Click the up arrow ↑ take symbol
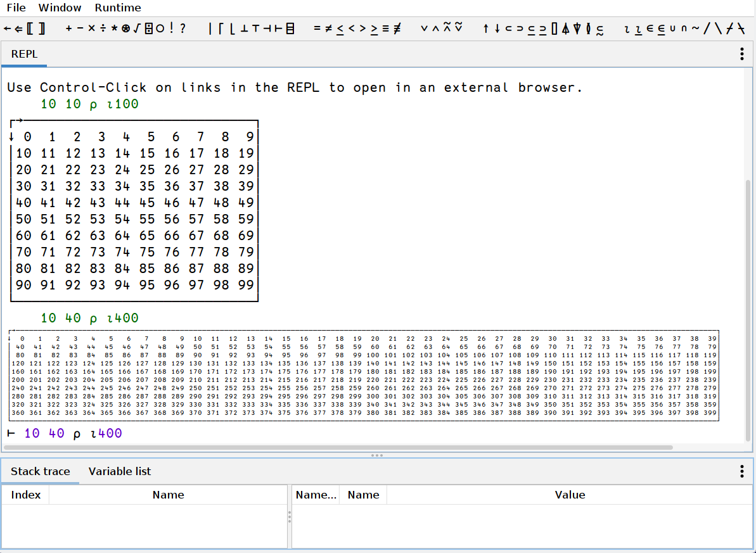 (x=485, y=29)
